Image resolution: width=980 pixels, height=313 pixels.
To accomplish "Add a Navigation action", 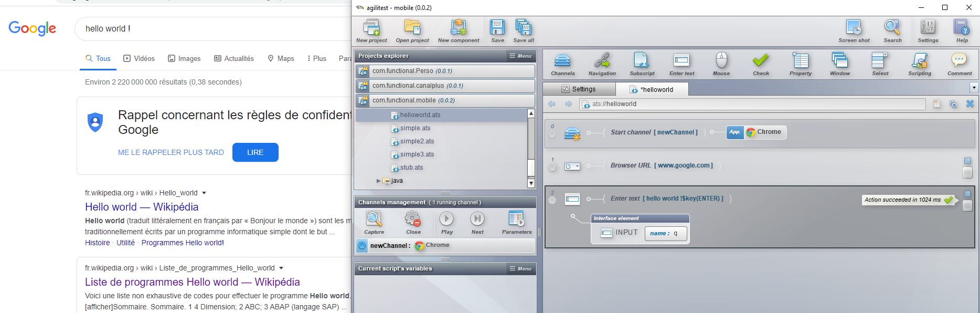I will point(602,64).
